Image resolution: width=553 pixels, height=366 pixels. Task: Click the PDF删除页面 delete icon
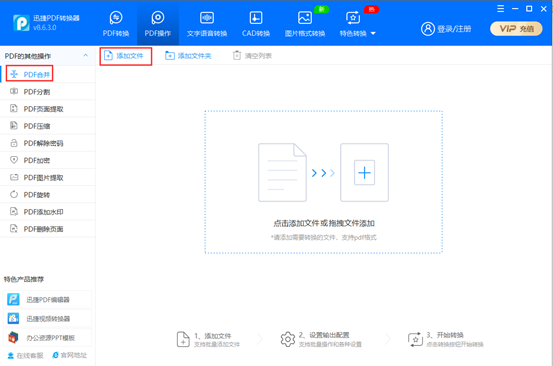(x=14, y=228)
